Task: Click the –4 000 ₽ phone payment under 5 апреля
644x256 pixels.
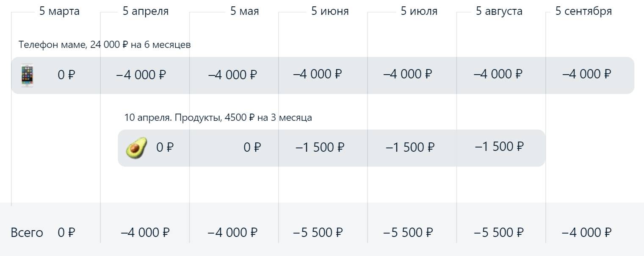Action: 141,75
